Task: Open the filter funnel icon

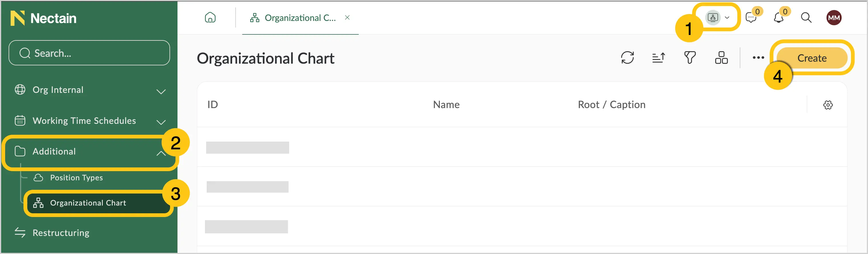Action: point(690,58)
